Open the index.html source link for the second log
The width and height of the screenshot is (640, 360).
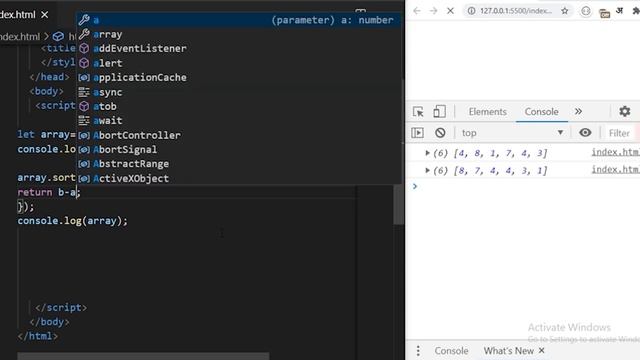[616, 169]
